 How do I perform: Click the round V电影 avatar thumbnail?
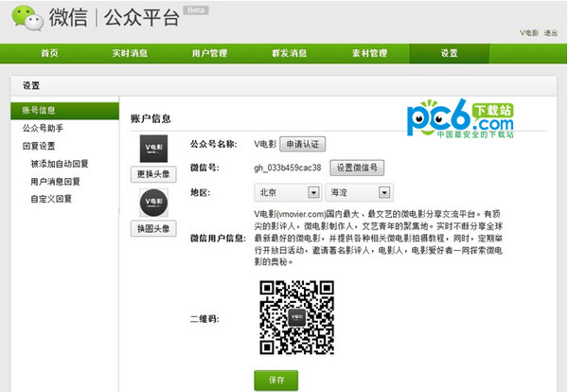[153, 203]
